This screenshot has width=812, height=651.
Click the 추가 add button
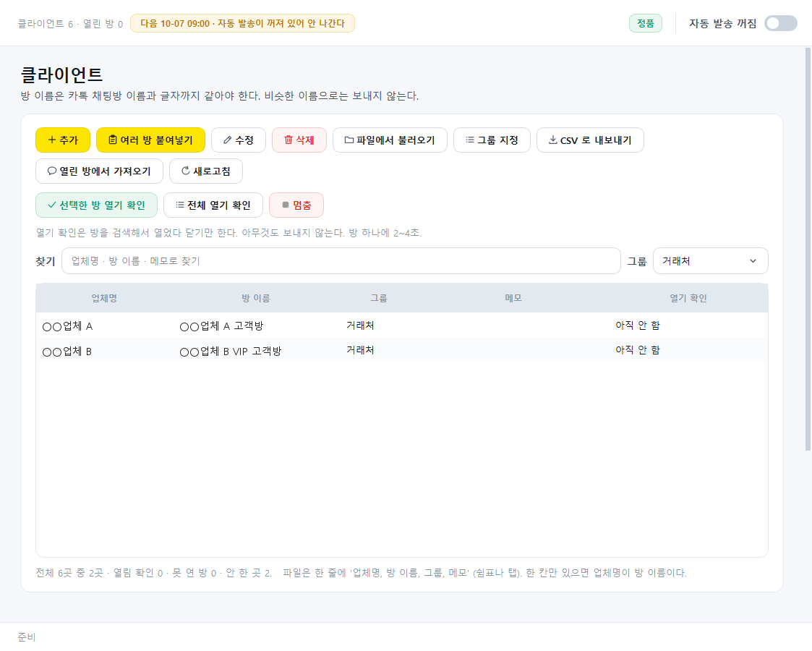tap(63, 140)
